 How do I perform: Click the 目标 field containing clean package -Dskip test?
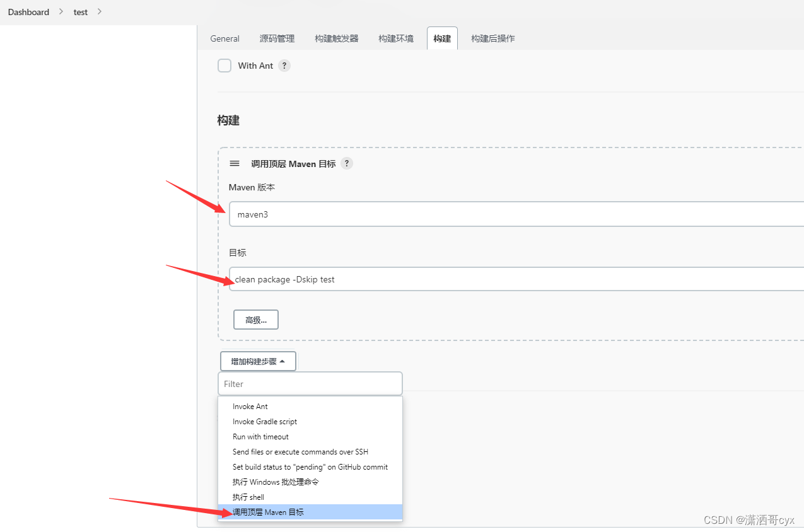click(516, 279)
